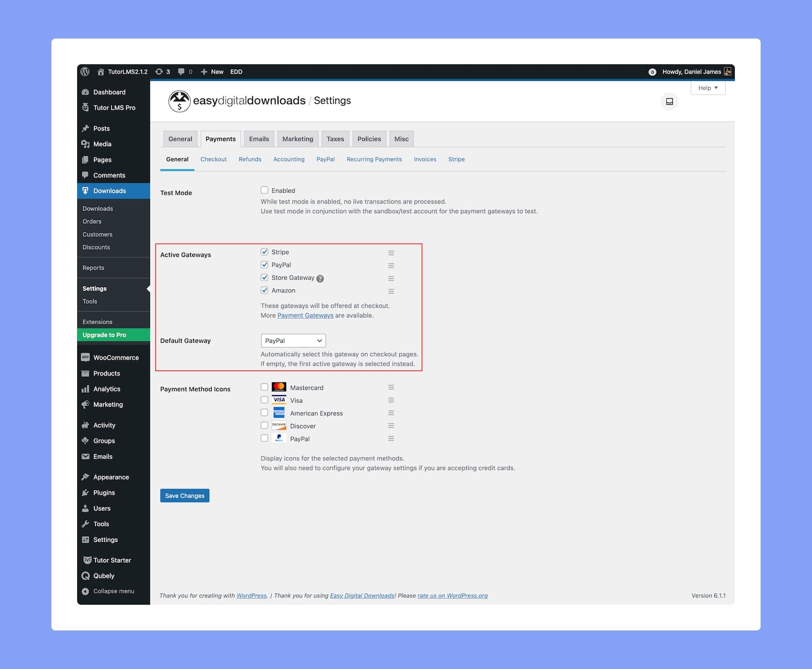Uncheck the Store Gateway checkbox
This screenshot has height=669, width=812.
[x=264, y=277]
